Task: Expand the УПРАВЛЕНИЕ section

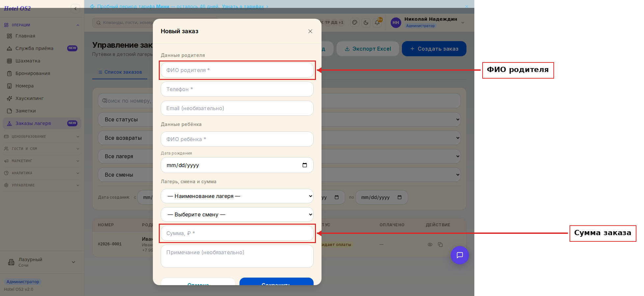Action: (x=42, y=185)
